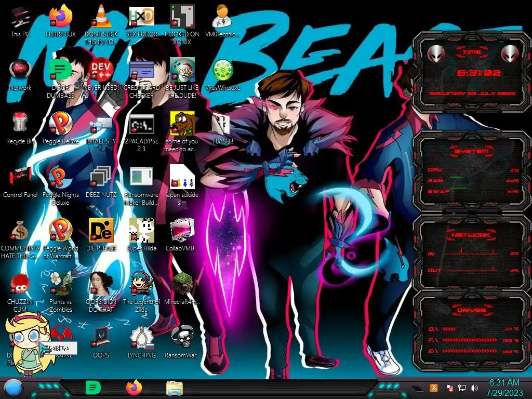The width and height of the screenshot is (532, 399).
Task: Open the FURRY FUX Firefox shortcut
Action: pos(61,17)
